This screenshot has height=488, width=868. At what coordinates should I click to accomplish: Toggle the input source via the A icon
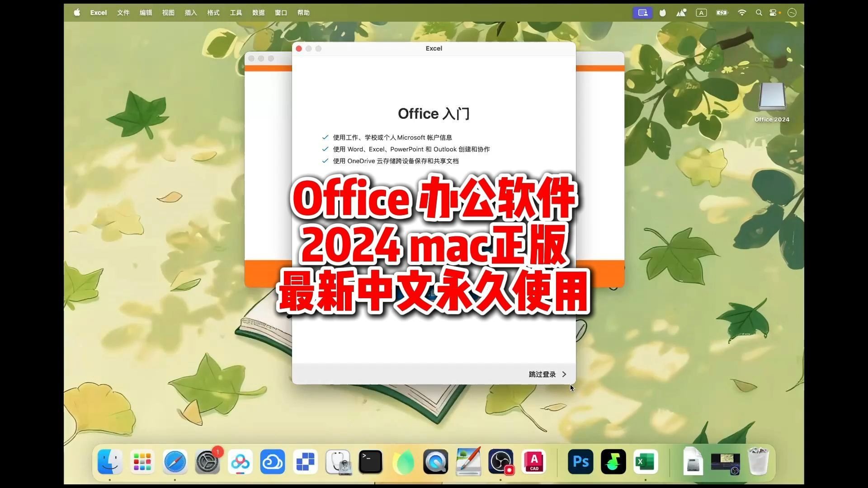click(701, 13)
